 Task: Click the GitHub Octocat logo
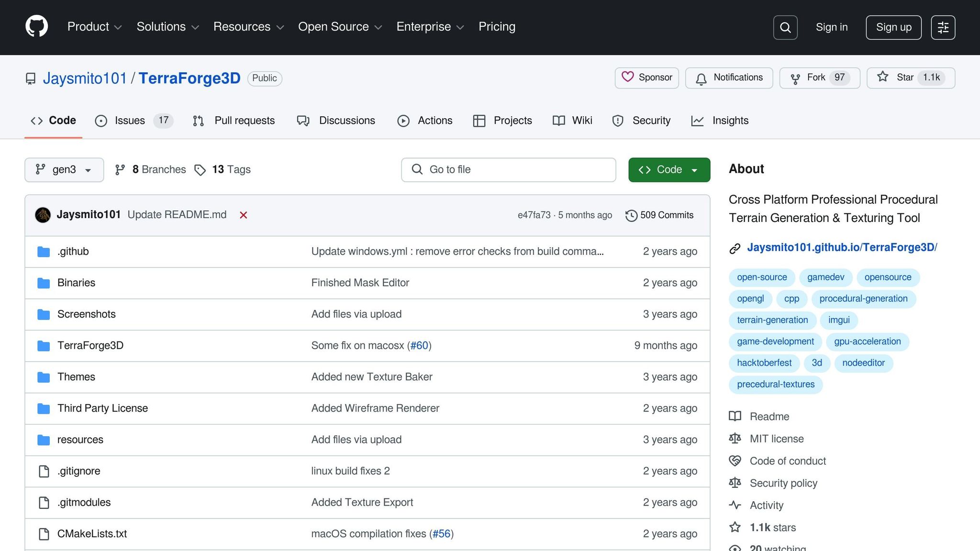click(x=36, y=27)
